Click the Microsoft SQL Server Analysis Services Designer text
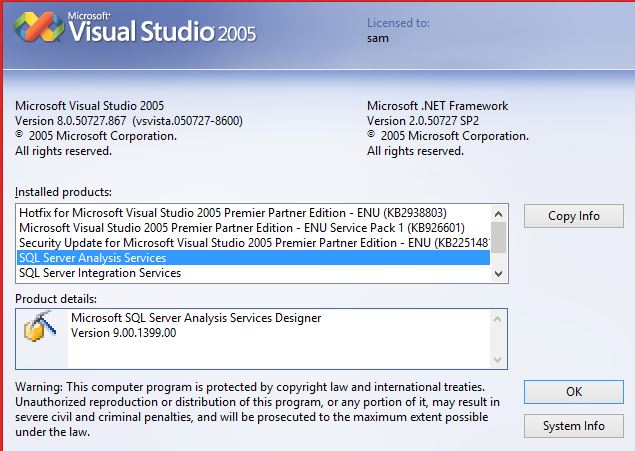 point(196,318)
